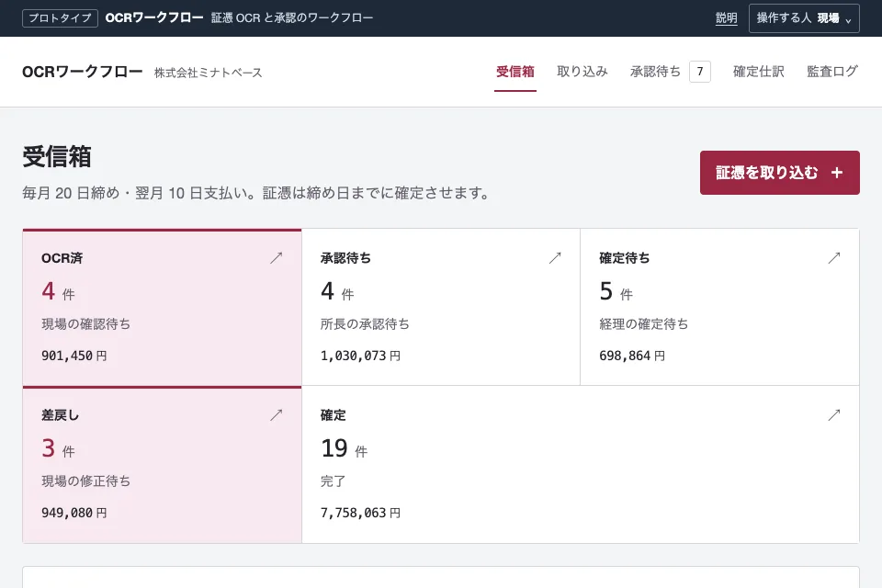Click the 7 badge next to 承認待ち
This screenshot has height=588, width=882.
[700, 72]
